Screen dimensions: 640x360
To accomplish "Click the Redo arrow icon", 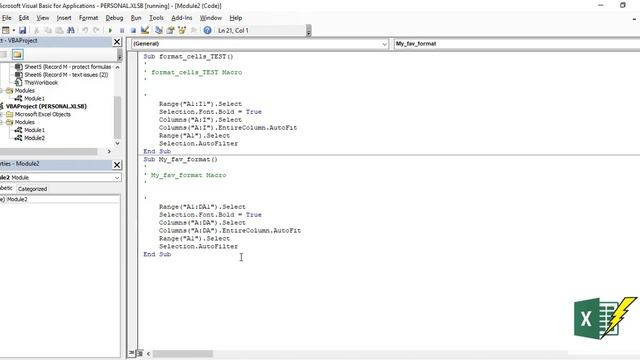I will [x=96, y=30].
